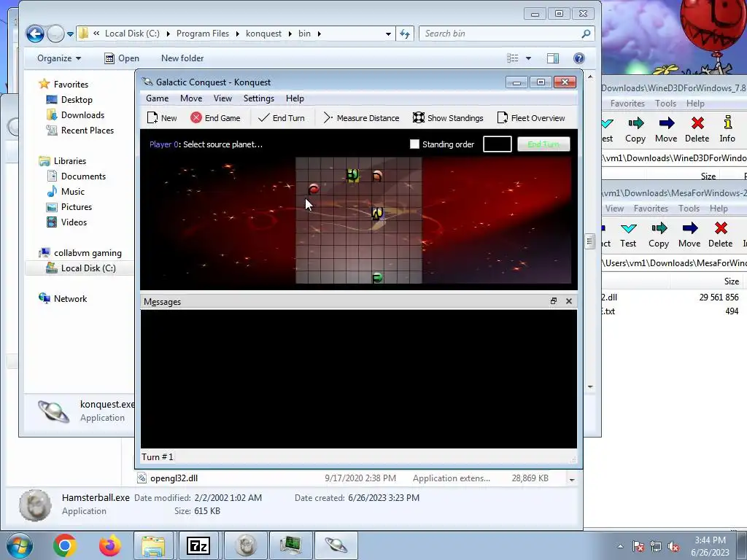
Task: Click the file list scrollbar thumb
Action: point(589,241)
